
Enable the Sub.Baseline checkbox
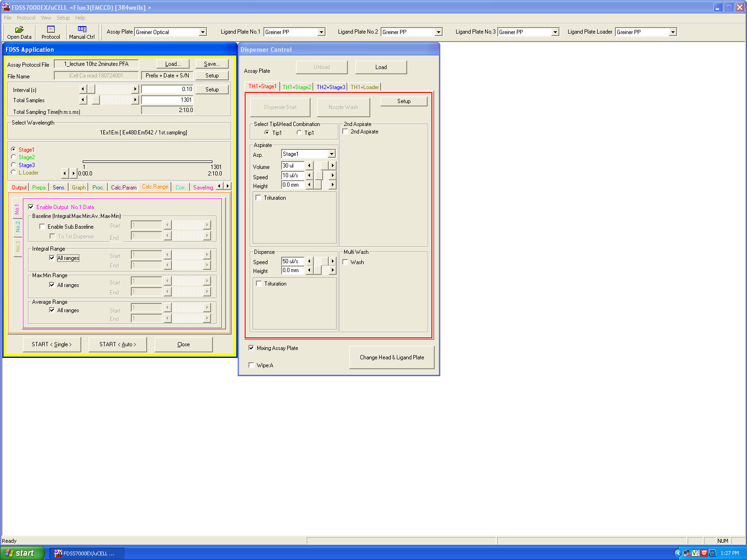point(42,227)
